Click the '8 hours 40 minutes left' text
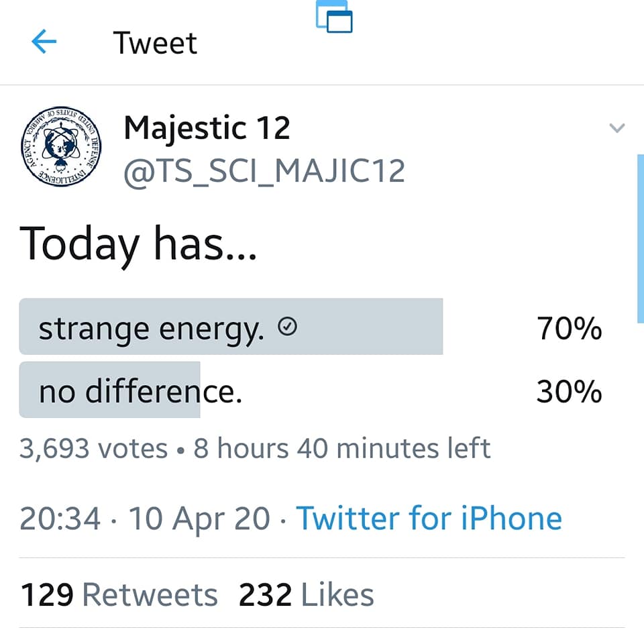The image size is (644, 644). pyautogui.click(x=342, y=448)
